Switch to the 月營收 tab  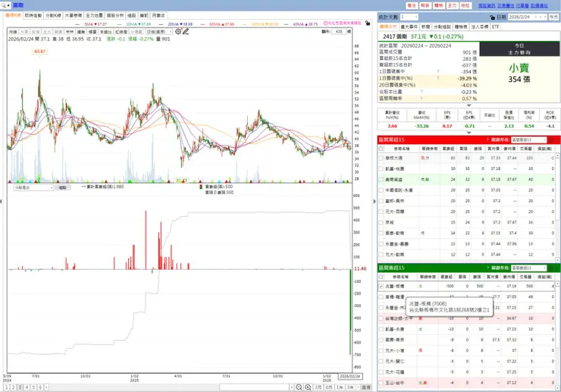(158, 15)
